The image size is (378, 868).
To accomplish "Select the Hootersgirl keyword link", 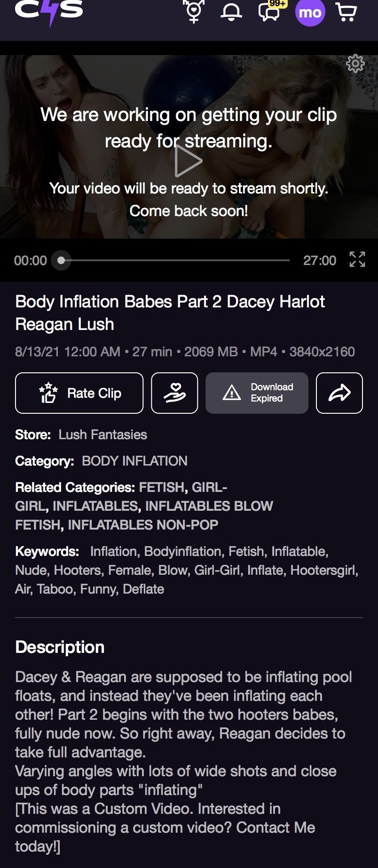I will (323, 570).
